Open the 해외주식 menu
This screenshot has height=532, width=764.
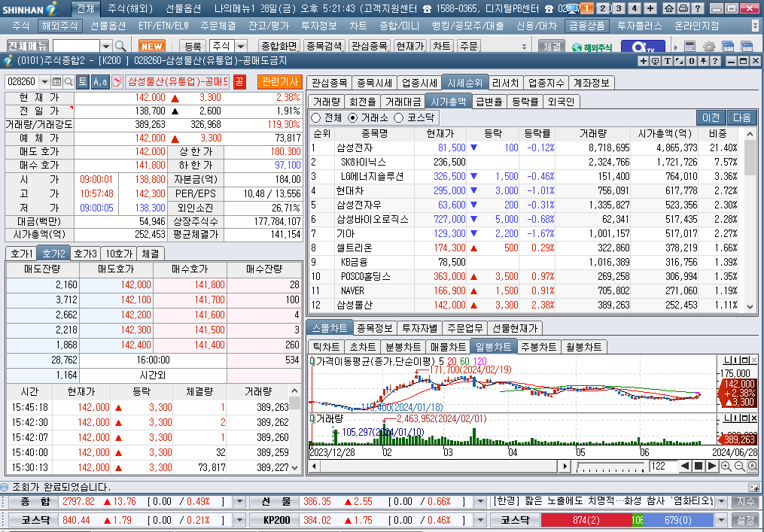click(59, 26)
